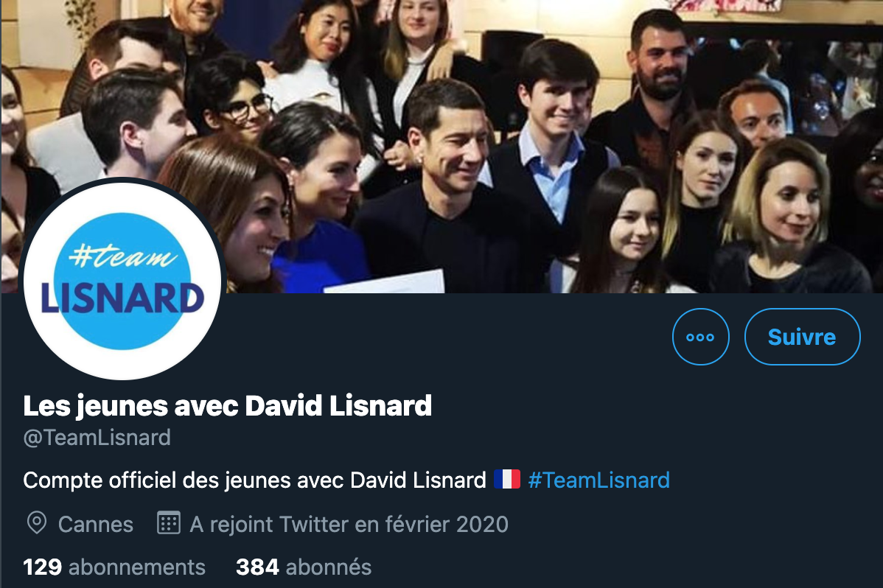
Task: Click the 129 following count number
Action: (42, 567)
